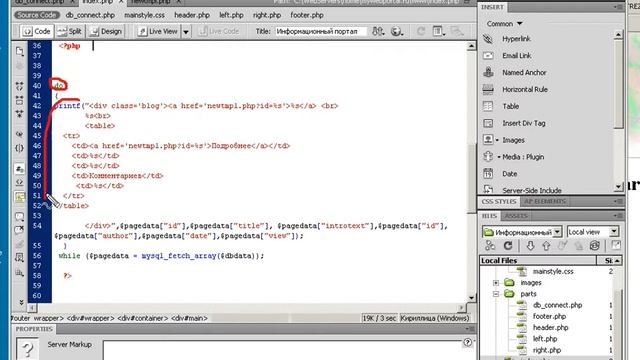Select the AP ELEMENTS panel tab

(x=545, y=202)
